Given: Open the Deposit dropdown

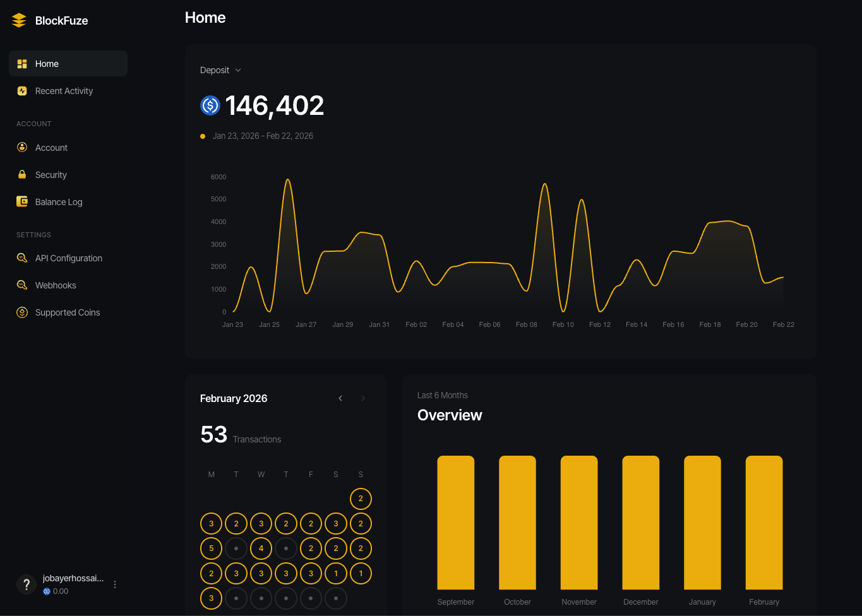Looking at the screenshot, I should [220, 70].
